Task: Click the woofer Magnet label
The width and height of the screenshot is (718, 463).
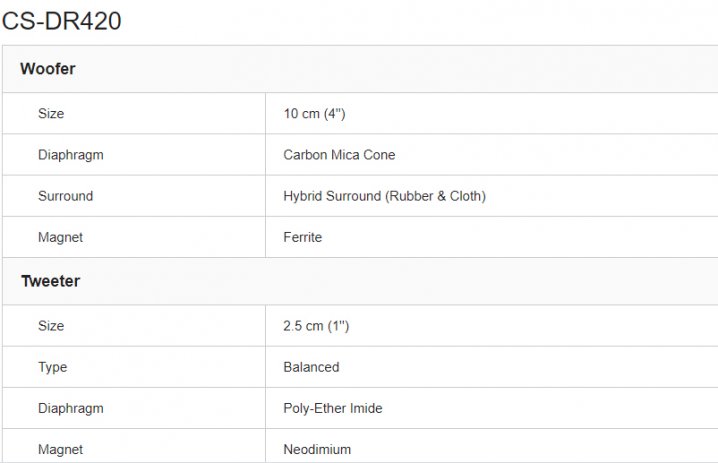Action: tap(60, 237)
